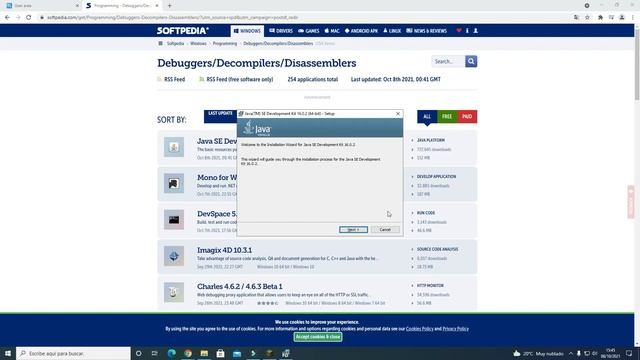Click the user account icon in Softpedia header
Viewport: 640px width, 360px height.
(476, 31)
